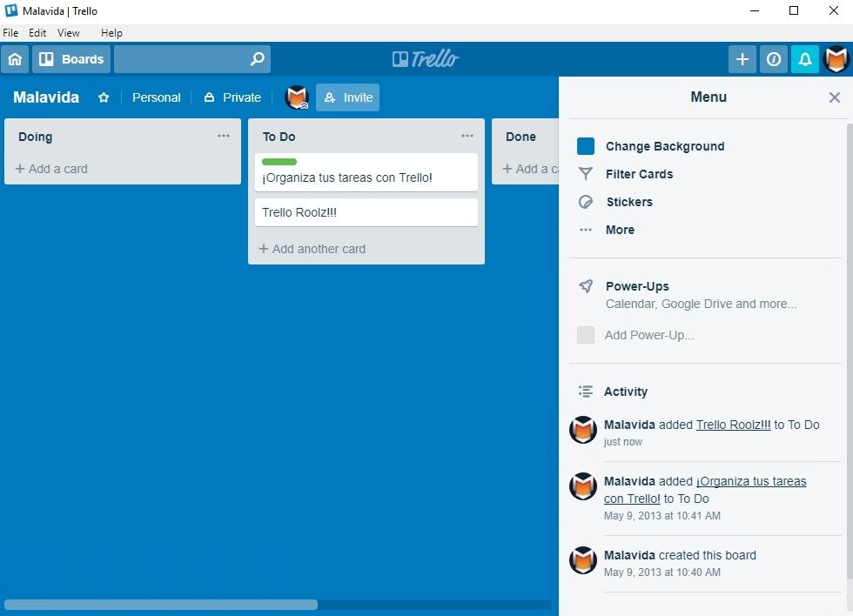Open To Do list actions menu
Image resolution: width=853 pixels, height=616 pixels.
coord(467,136)
